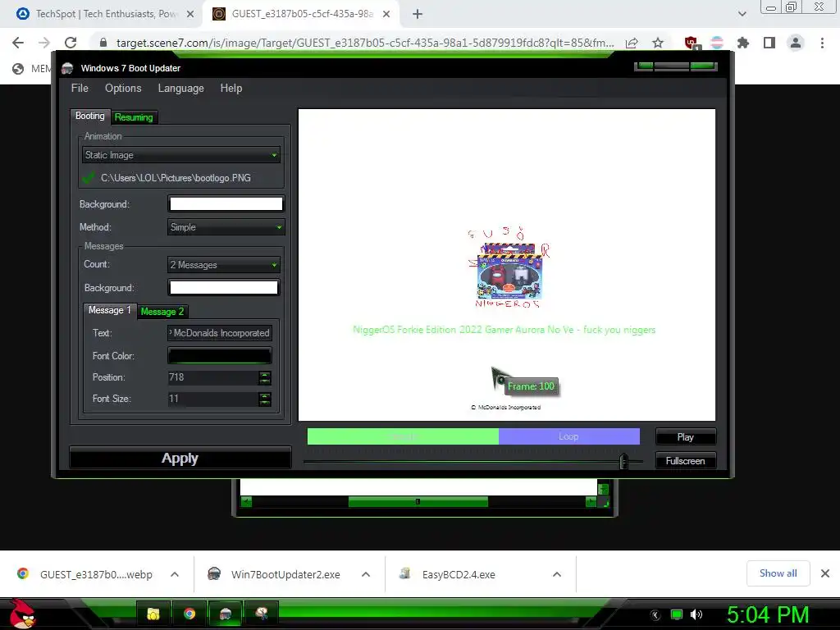Click the message Text input field
The height and width of the screenshot is (630, 840).
pos(220,333)
